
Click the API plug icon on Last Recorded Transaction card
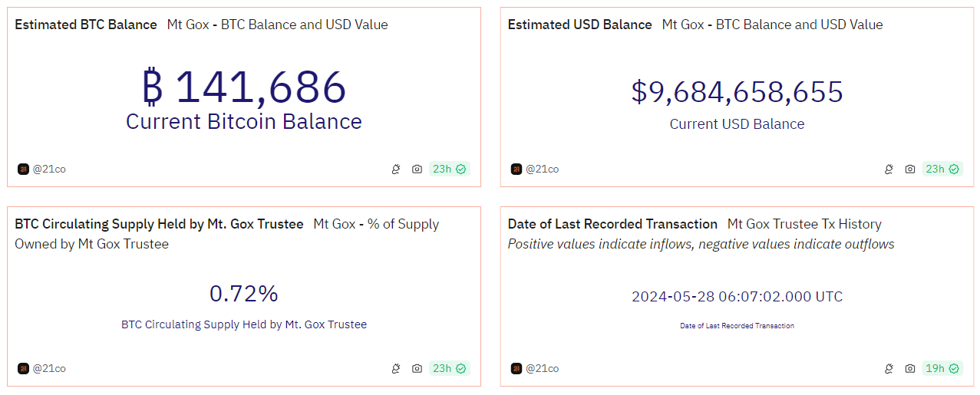[889, 368]
